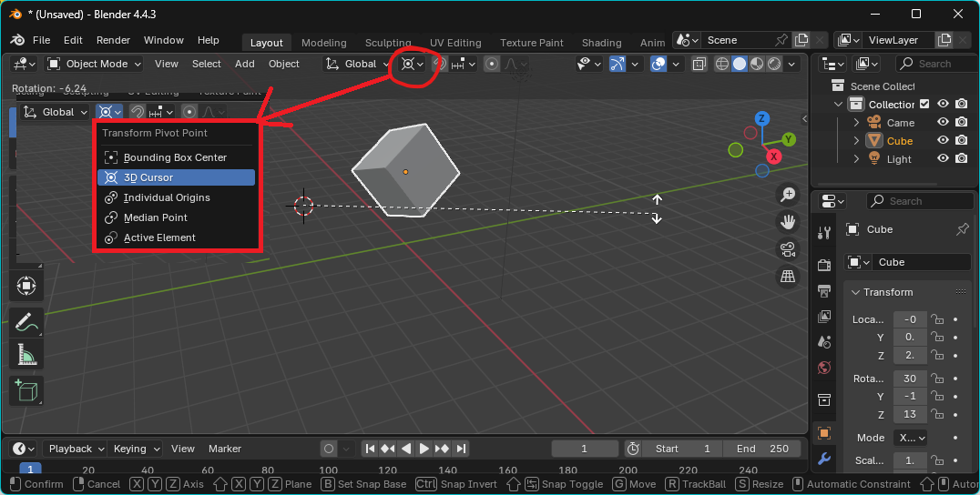The height and width of the screenshot is (495, 980).
Task: Click the zoom viewport magnifier icon
Action: [788, 195]
